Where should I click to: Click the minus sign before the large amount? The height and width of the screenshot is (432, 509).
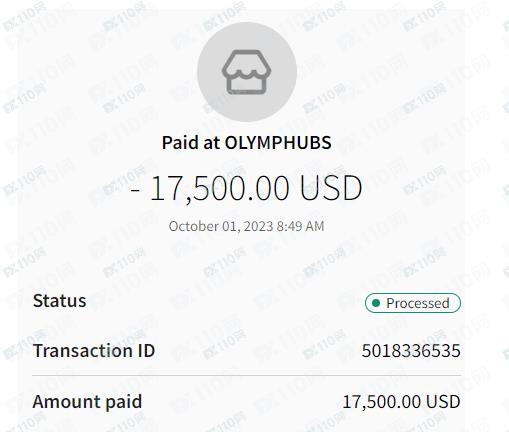(x=135, y=190)
